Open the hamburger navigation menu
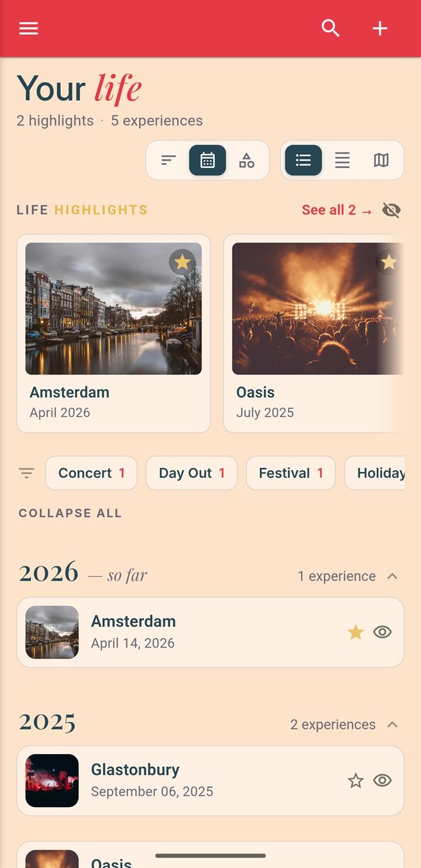 (x=29, y=28)
